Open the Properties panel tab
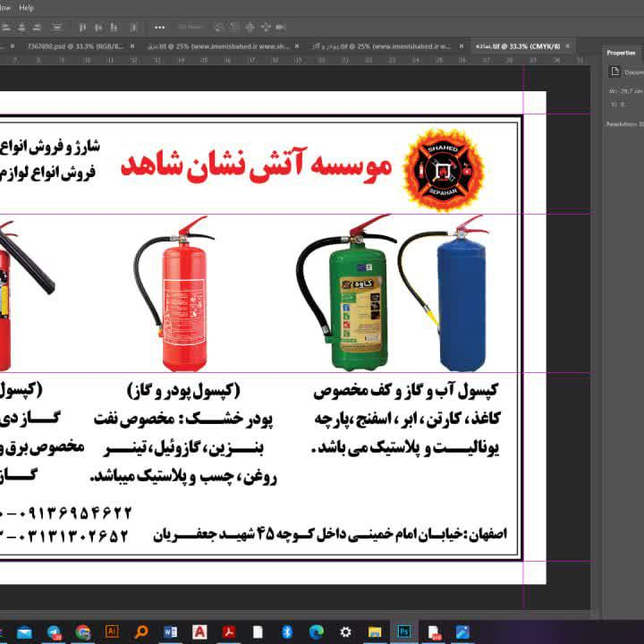644x644 pixels. 621,53
